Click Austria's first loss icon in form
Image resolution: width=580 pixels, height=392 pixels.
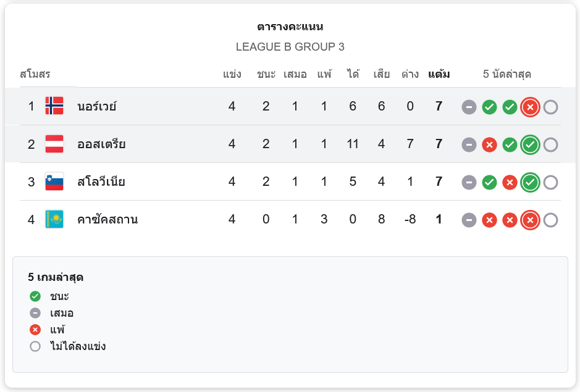[x=489, y=145]
